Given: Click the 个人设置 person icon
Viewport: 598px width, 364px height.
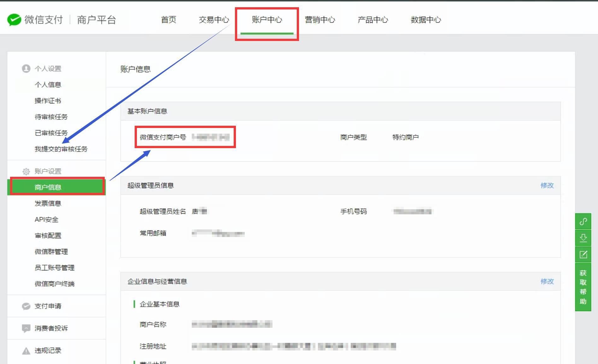Looking at the screenshot, I should (26, 68).
